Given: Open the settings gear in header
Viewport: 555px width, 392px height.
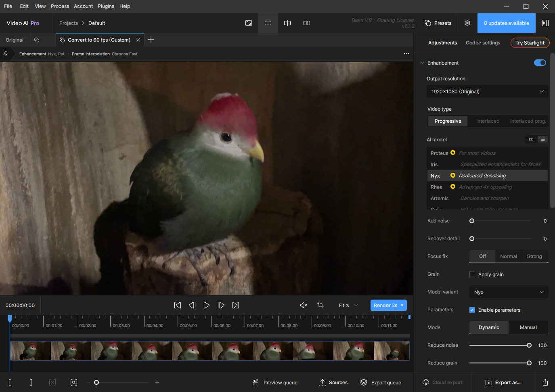Looking at the screenshot, I should click(467, 23).
